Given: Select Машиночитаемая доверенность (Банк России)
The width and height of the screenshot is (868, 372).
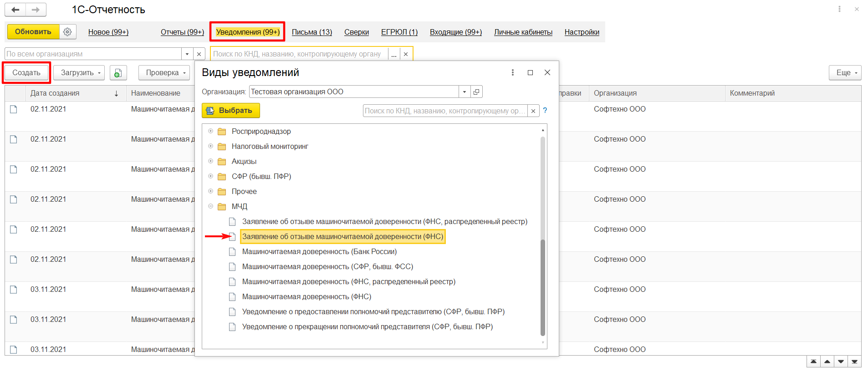Looking at the screenshot, I should [x=319, y=252].
